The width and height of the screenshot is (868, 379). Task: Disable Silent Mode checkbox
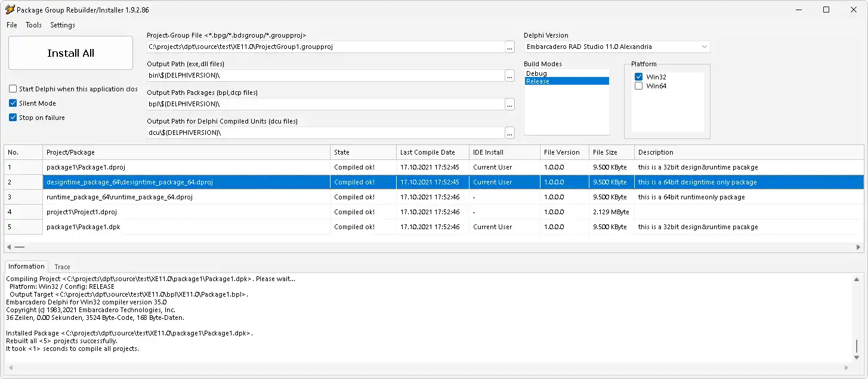point(13,103)
